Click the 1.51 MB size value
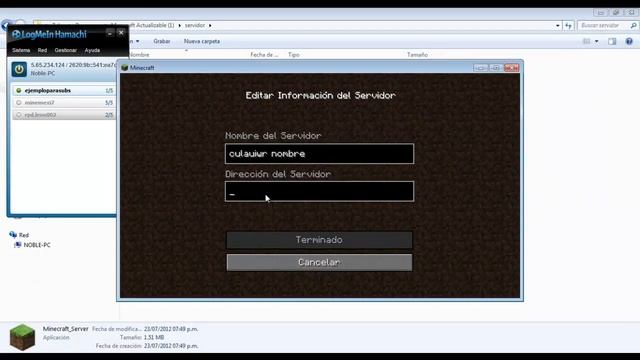Screen dimensions: 640x360 pos(154,338)
